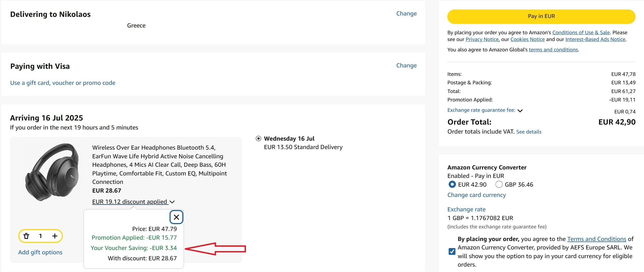Click Postage & Packing EUR 13,49 value
The image size is (644, 272).
tap(623, 83)
